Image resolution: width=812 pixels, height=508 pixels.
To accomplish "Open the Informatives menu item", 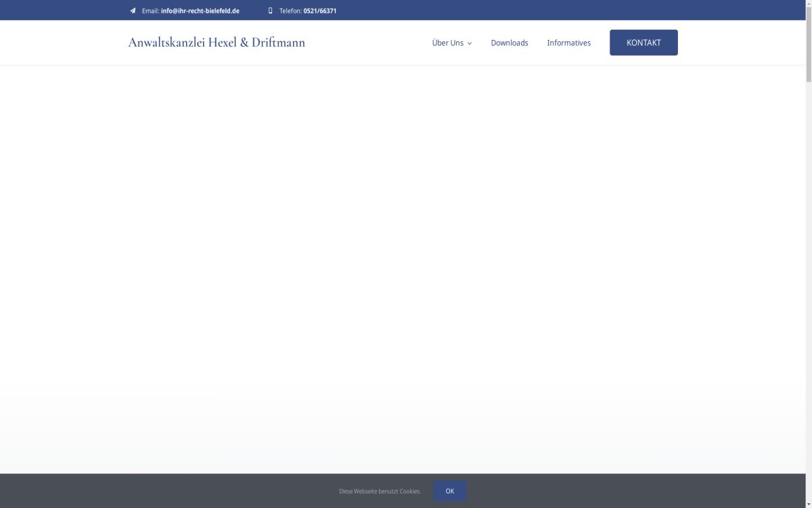I will 568,43.
